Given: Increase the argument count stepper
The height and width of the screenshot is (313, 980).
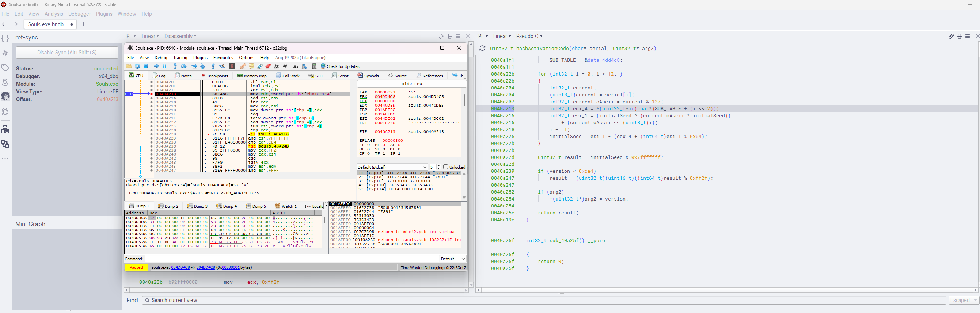Looking at the screenshot, I should click(438, 165).
